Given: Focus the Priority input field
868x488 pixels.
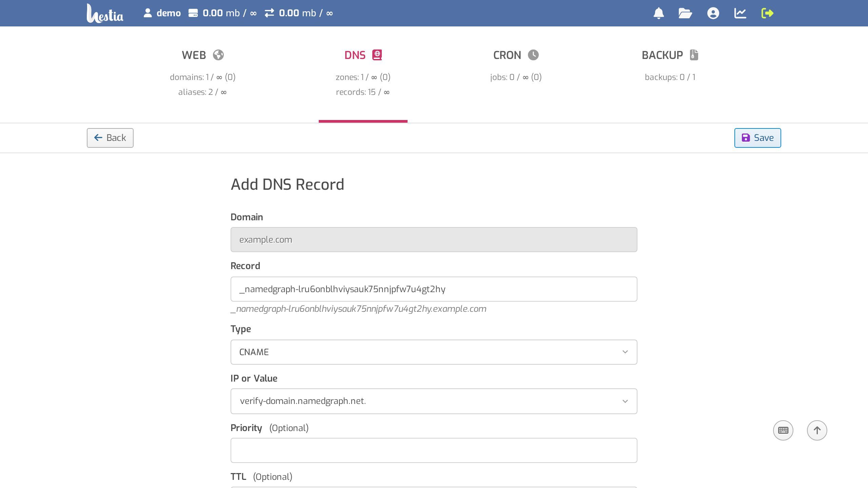Looking at the screenshot, I should (x=434, y=450).
